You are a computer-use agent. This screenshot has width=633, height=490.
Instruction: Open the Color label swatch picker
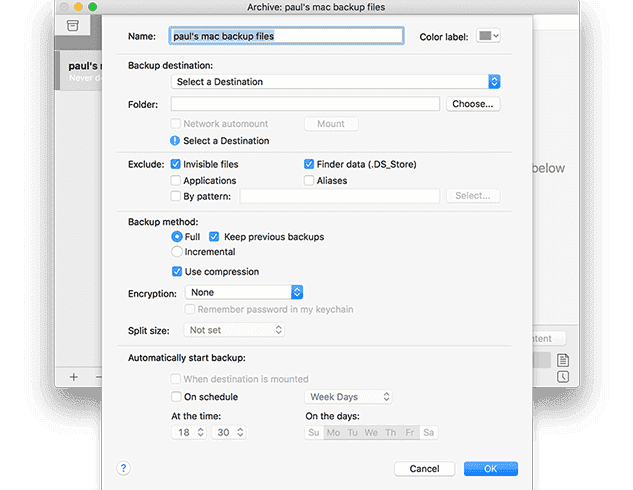488,35
